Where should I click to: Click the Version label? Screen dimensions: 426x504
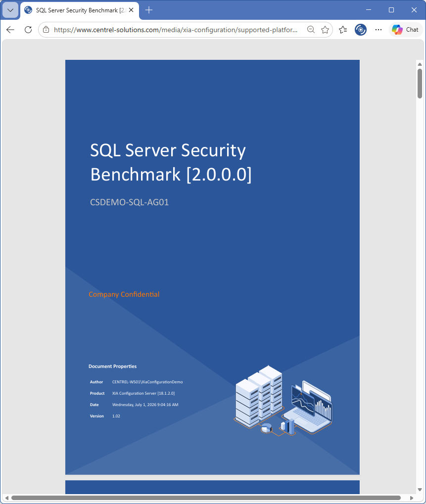tap(97, 416)
